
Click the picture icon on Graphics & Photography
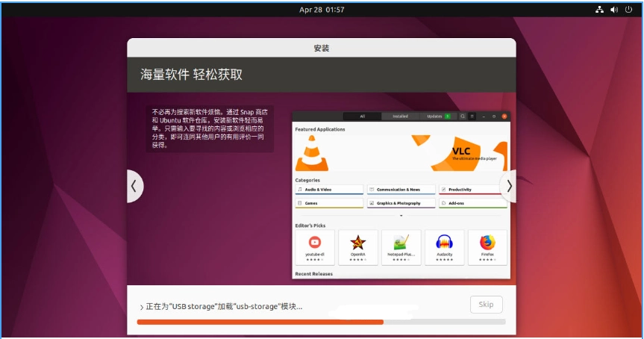point(372,203)
